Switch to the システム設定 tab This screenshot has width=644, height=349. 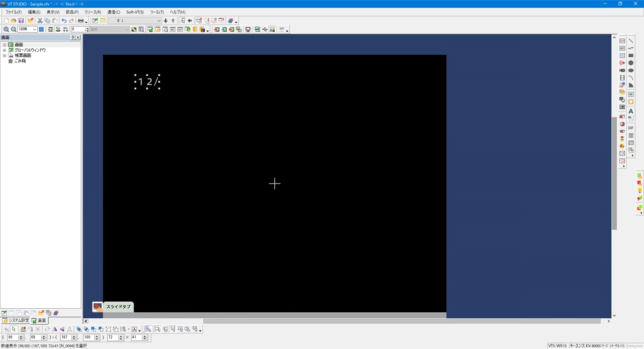click(16, 320)
